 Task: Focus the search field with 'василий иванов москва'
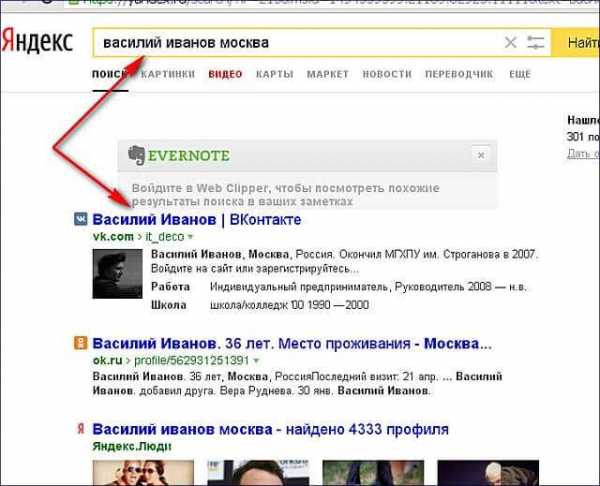(x=298, y=42)
